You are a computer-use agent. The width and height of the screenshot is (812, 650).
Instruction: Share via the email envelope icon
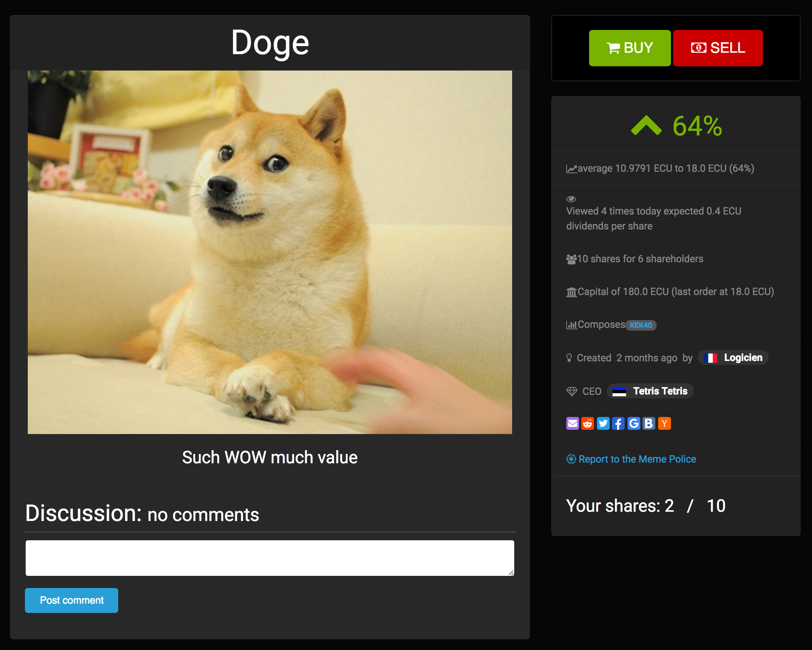[x=572, y=424]
